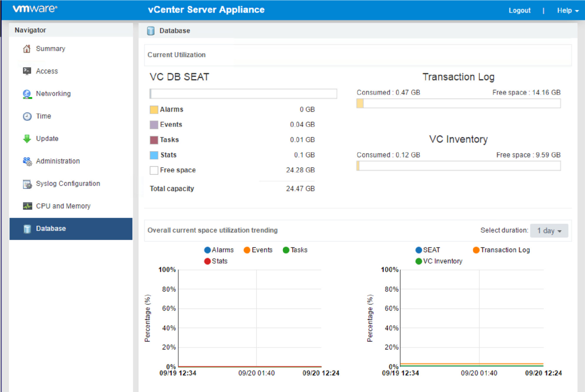The width and height of the screenshot is (585, 392).
Task: Open Time settings via the clock icon
Action: coord(27,116)
